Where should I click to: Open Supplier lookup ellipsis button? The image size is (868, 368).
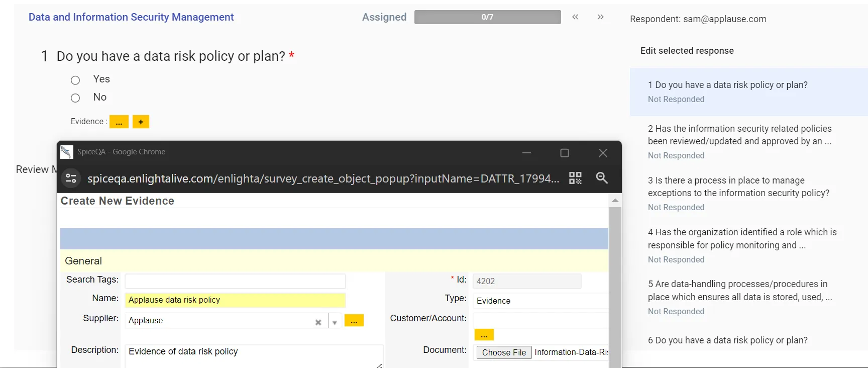pos(354,321)
